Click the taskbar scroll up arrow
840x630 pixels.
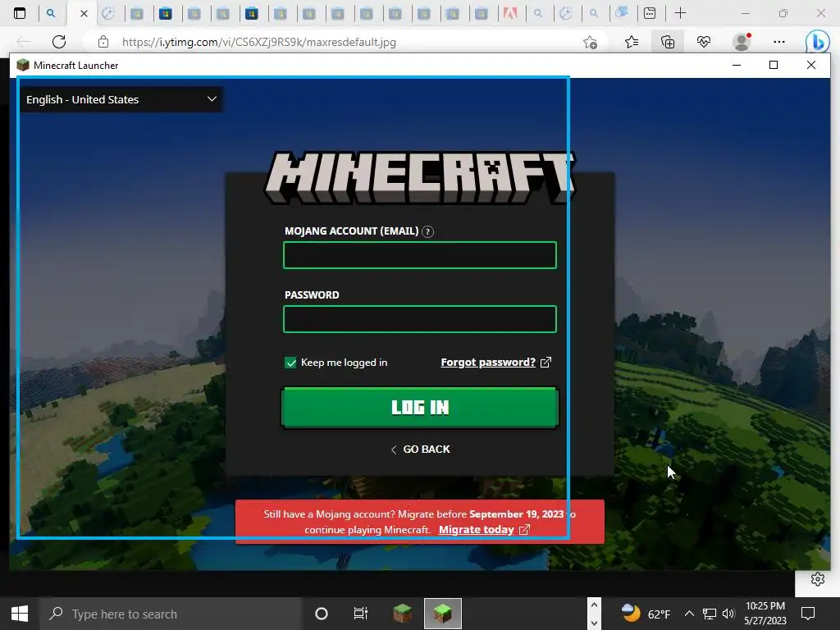[594, 605]
